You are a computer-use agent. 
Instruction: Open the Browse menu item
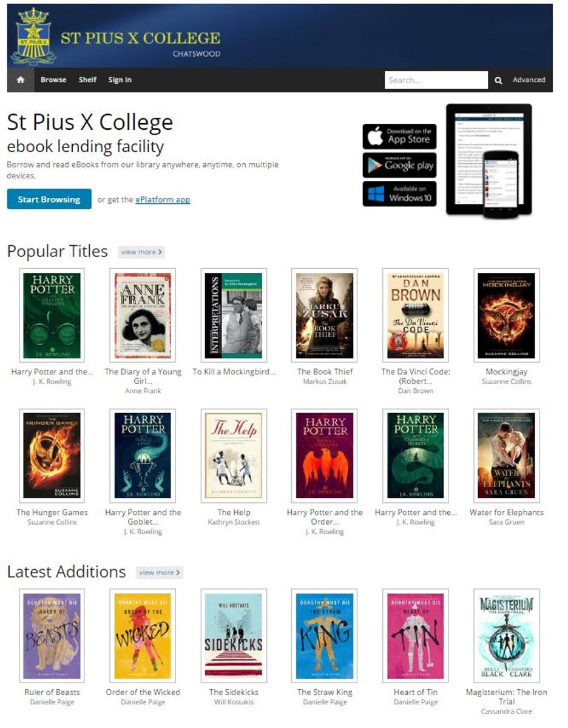[53, 80]
